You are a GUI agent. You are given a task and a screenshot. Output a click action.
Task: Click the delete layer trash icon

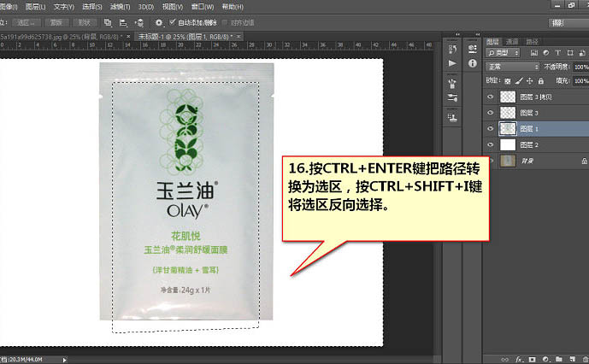click(x=585, y=359)
